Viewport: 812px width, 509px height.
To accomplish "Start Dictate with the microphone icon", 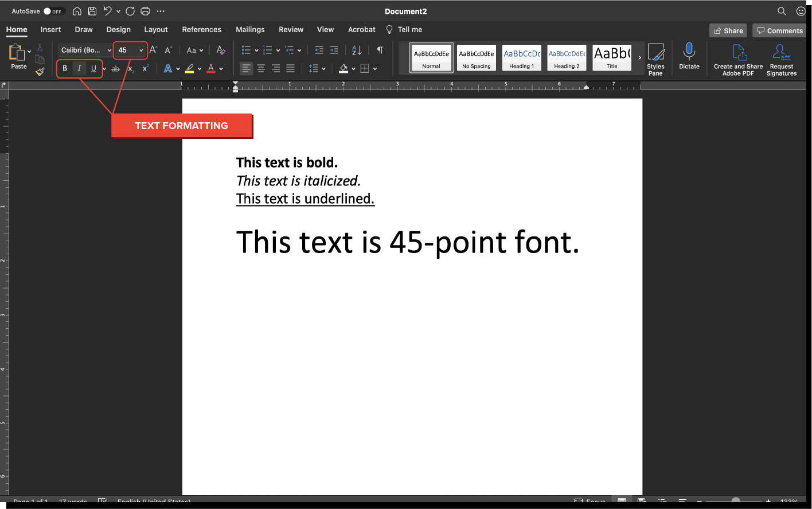I will pos(689,56).
